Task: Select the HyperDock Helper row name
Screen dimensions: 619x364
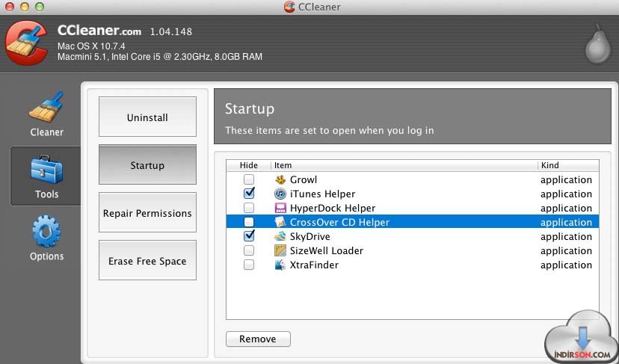Action: [333, 209]
